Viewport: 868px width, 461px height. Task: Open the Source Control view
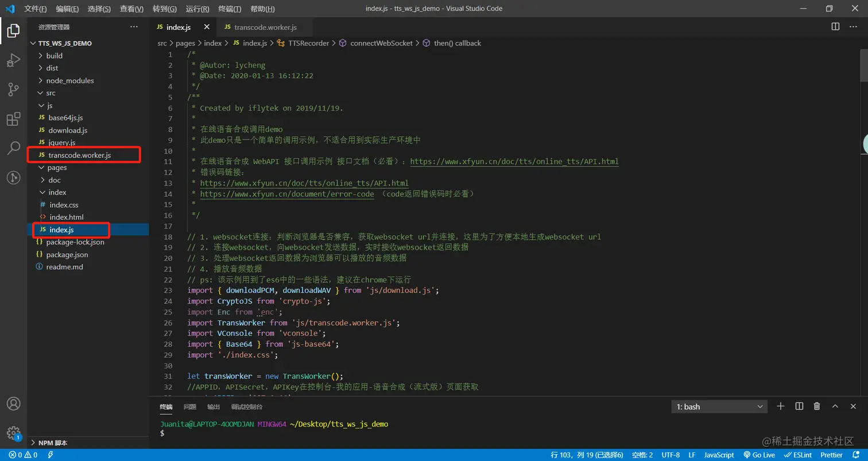pyautogui.click(x=13, y=90)
